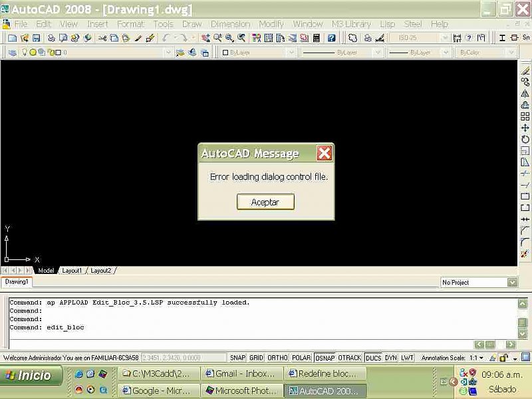Viewport: 532px width, 399px height.
Task: Click the Zoom Realtime magnifier icon
Action: tap(217, 38)
